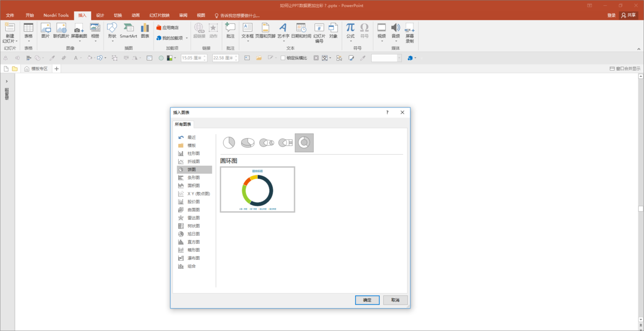
Task: Choose the basic pie chart subtype icon
Action: click(x=229, y=143)
